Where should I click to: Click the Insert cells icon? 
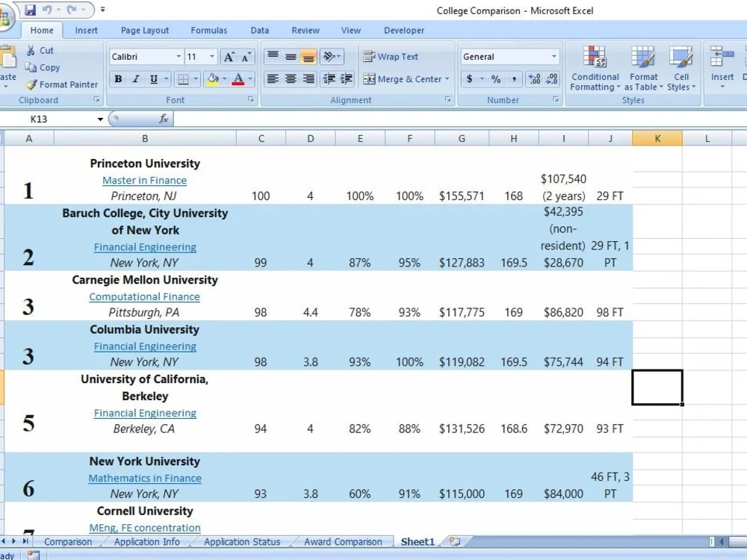coord(722,57)
